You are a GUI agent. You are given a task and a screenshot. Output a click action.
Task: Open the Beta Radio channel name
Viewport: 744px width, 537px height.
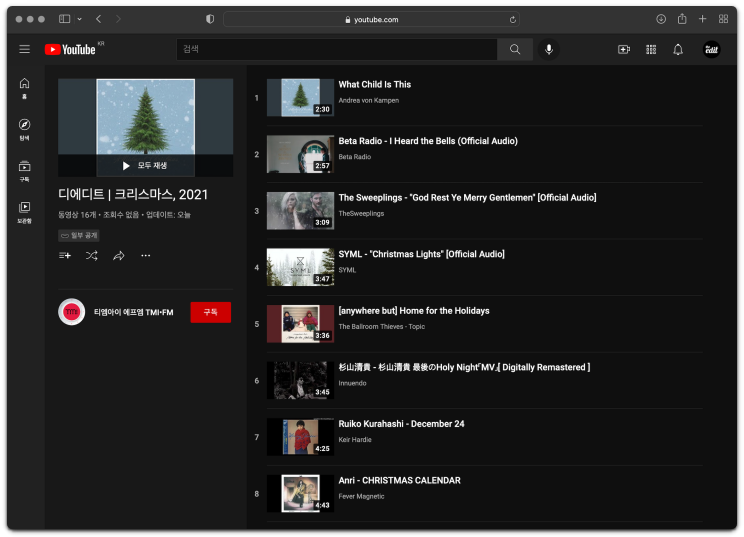[x=354, y=157]
